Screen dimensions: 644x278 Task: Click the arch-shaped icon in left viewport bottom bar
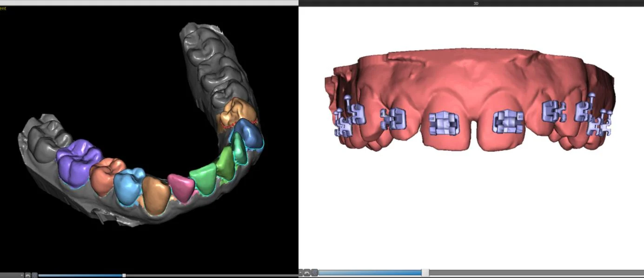click(x=28, y=275)
